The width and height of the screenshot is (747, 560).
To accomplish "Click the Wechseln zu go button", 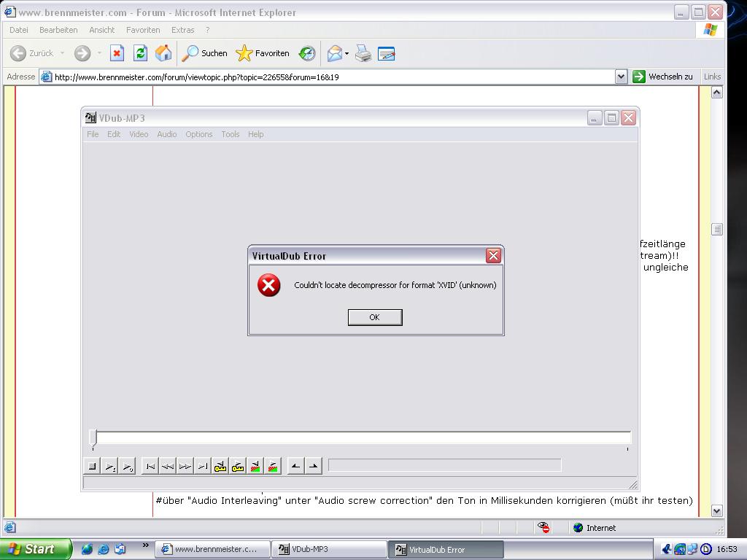I will (662, 77).
